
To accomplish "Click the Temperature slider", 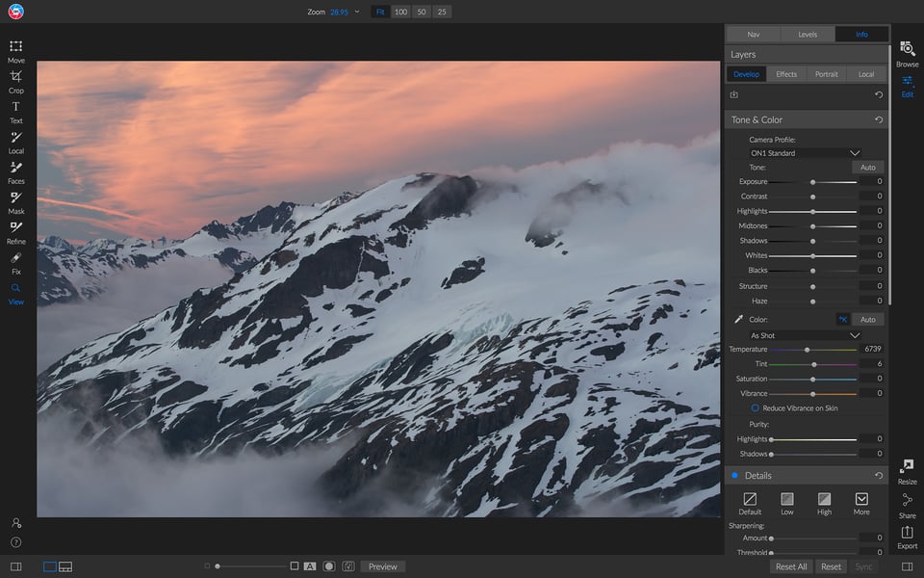I will (x=812, y=350).
